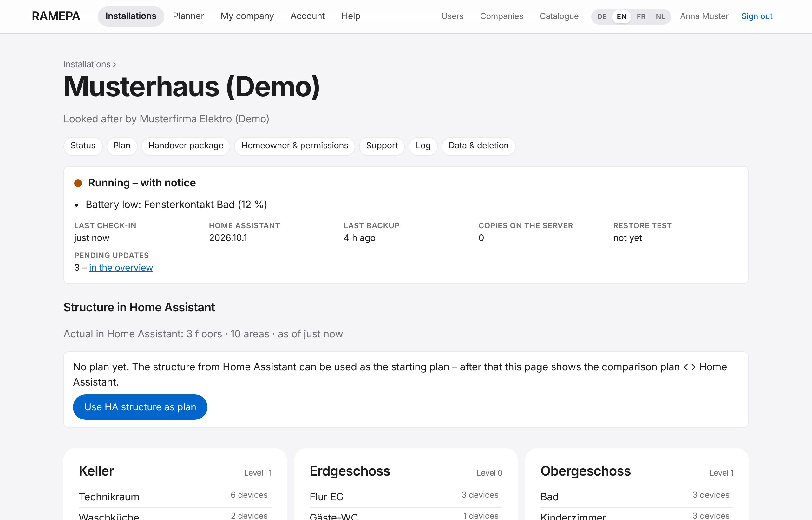Click the Keller floor heading
This screenshot has height=520, width=812.
pos(96,471)
